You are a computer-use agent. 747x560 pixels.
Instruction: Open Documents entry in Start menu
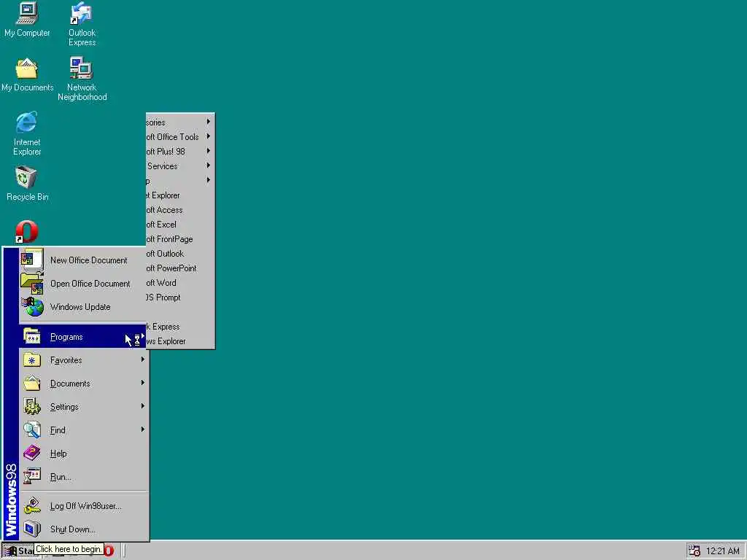click(x=84, y=384)
